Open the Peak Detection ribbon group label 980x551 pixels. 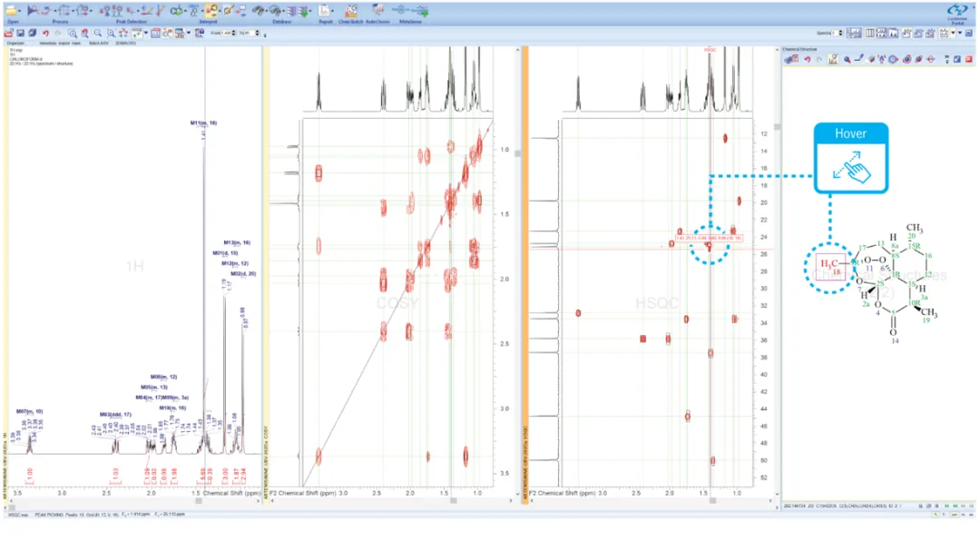click(x=131, y=22)
